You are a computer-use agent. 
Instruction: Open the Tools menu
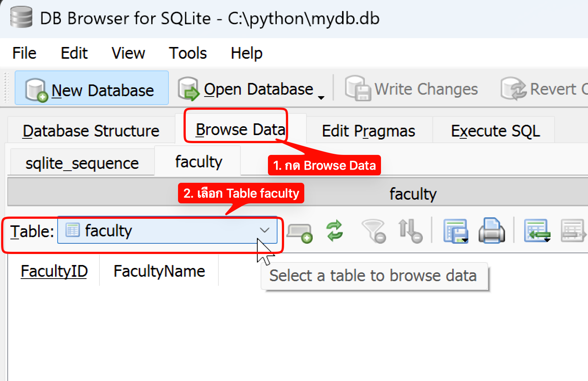[188, 53]
